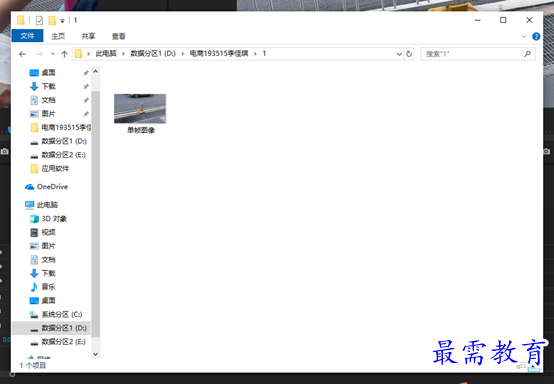The width and height of the screenshot is (554, 384).
Task: Open the recent locations dropdown arrow
Action: [52, 54]
